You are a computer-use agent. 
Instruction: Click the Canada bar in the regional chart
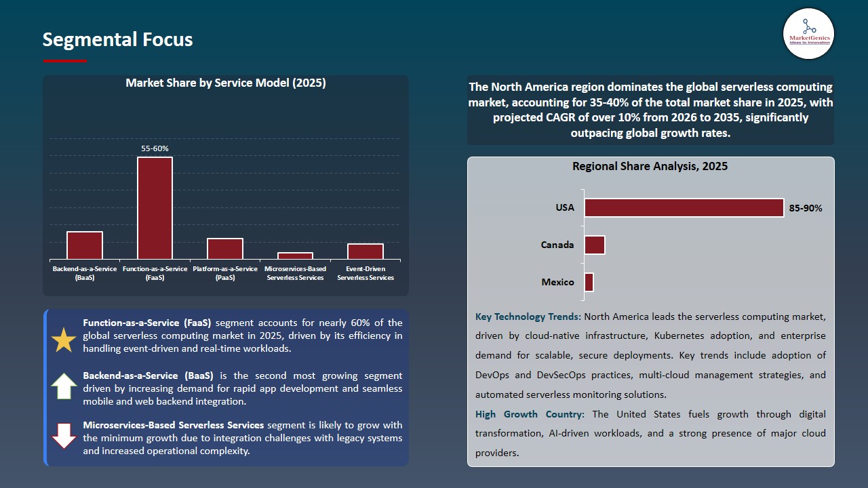pyautogui.click(x=594, y=244)
